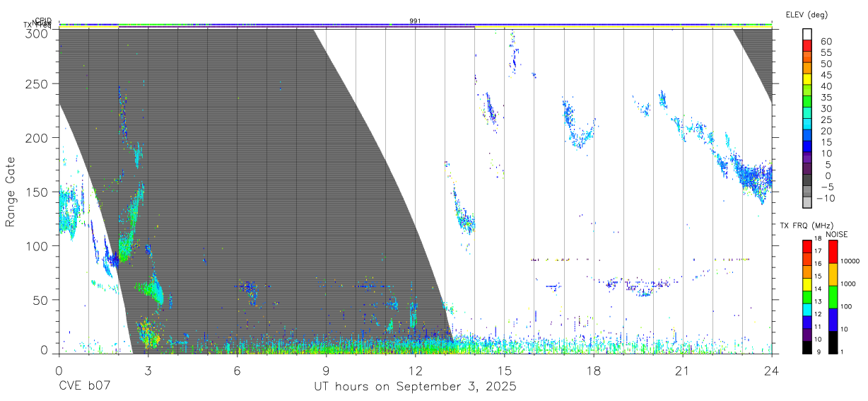The width and height of the screenshot is (868, 401).
Task: Select the black bottom segment of TX FRQ bar
Action: [807, 346]
